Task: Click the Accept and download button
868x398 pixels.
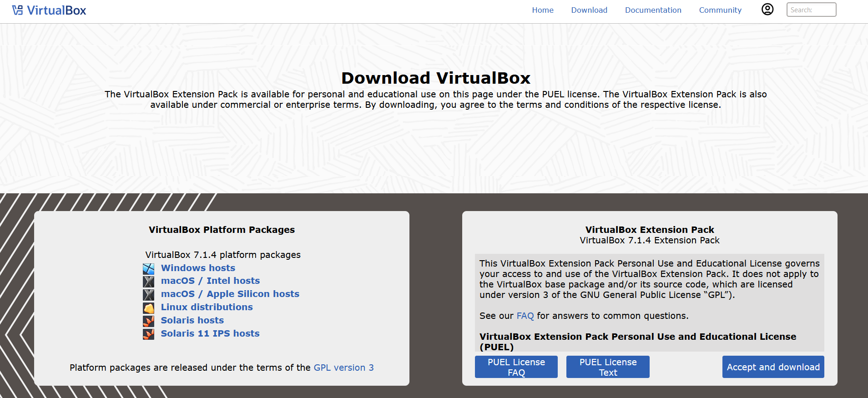Action: tap(773, 367)
